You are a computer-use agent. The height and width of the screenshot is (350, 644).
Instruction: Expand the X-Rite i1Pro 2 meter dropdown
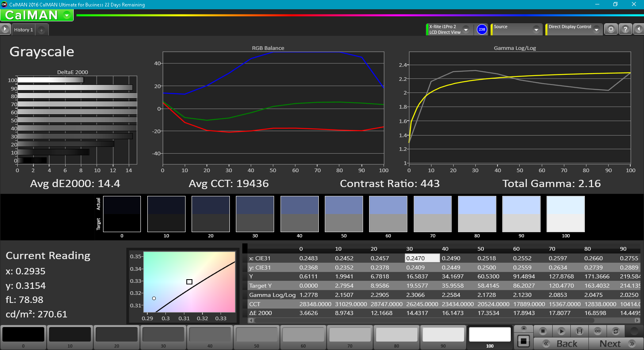[466, 29]
